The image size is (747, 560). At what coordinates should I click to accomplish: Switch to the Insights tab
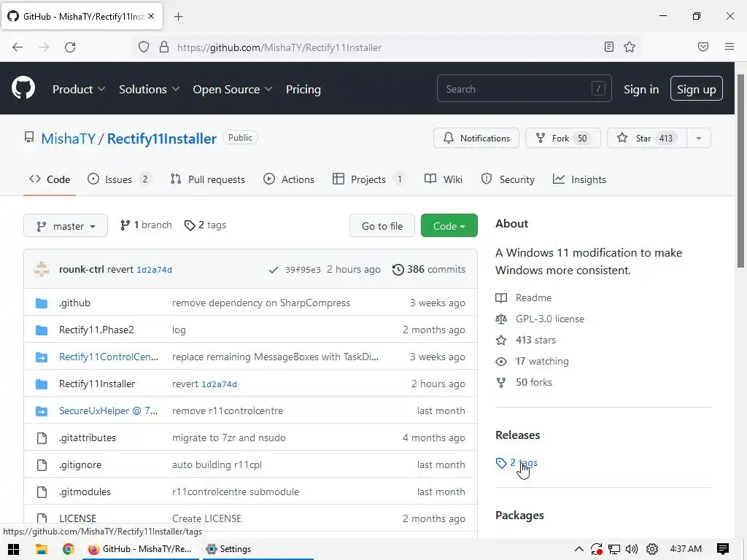tap(579, 179)
